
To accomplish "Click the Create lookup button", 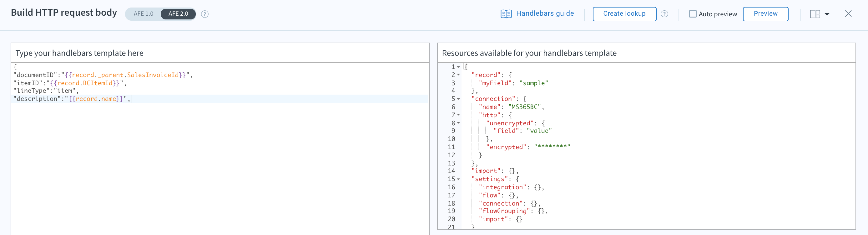I will coord(624,14).
